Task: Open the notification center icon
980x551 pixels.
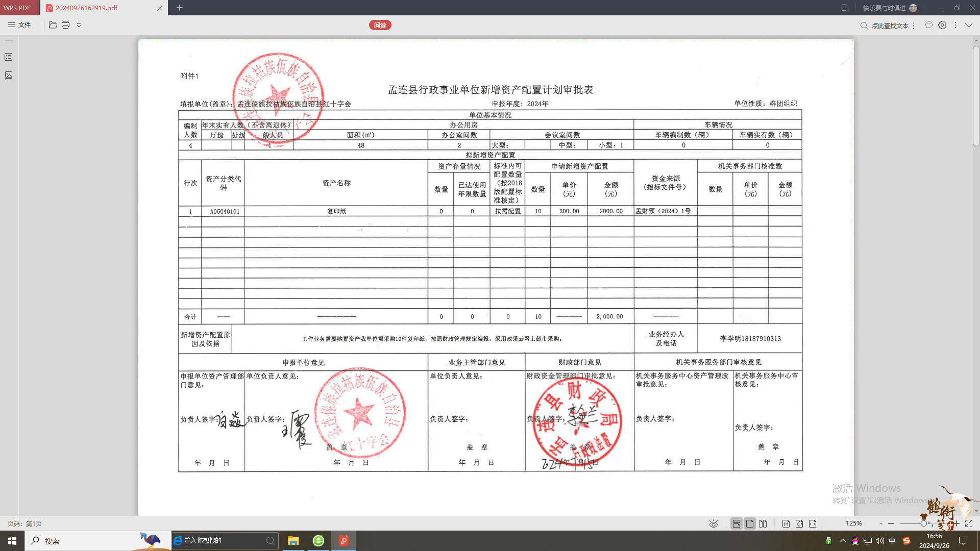Action: (x=963, y=541)
